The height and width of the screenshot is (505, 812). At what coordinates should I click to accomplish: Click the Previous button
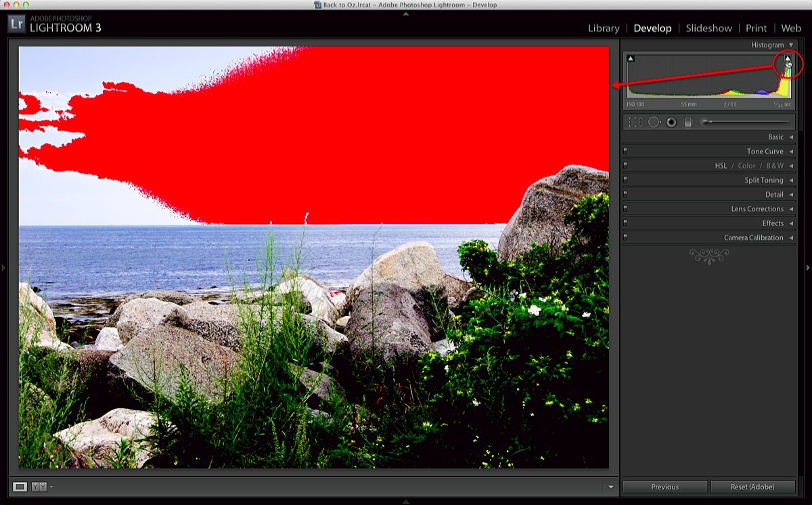coord(664,487)
